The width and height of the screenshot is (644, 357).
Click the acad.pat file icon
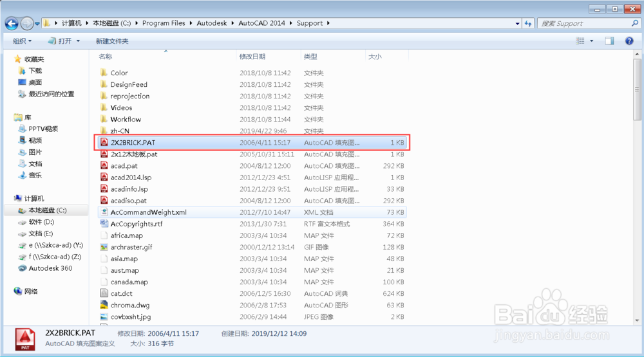(104, 166)
